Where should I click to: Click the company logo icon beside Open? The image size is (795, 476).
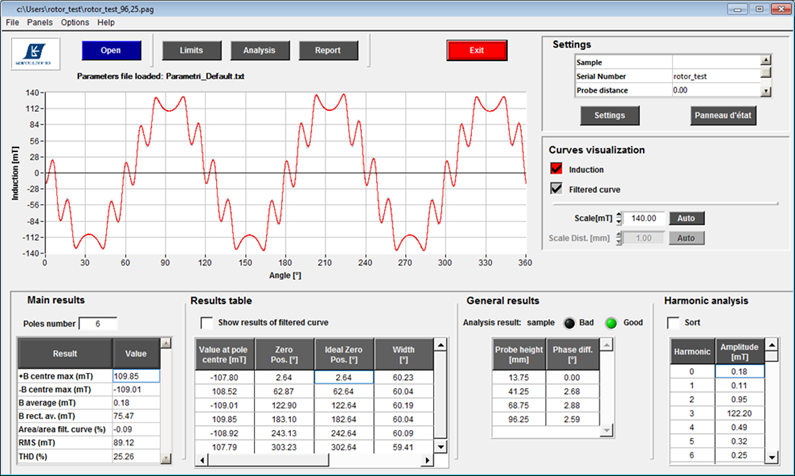click(35, 52)
